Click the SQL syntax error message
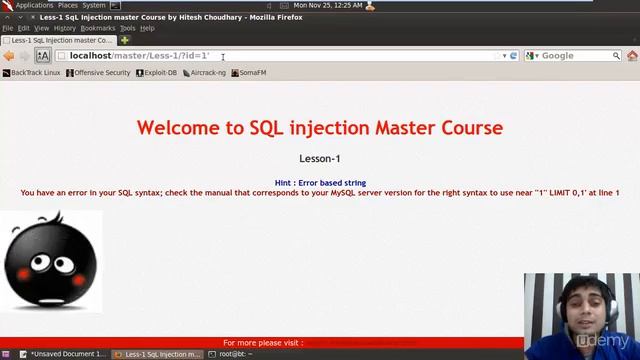 point(320,193)
